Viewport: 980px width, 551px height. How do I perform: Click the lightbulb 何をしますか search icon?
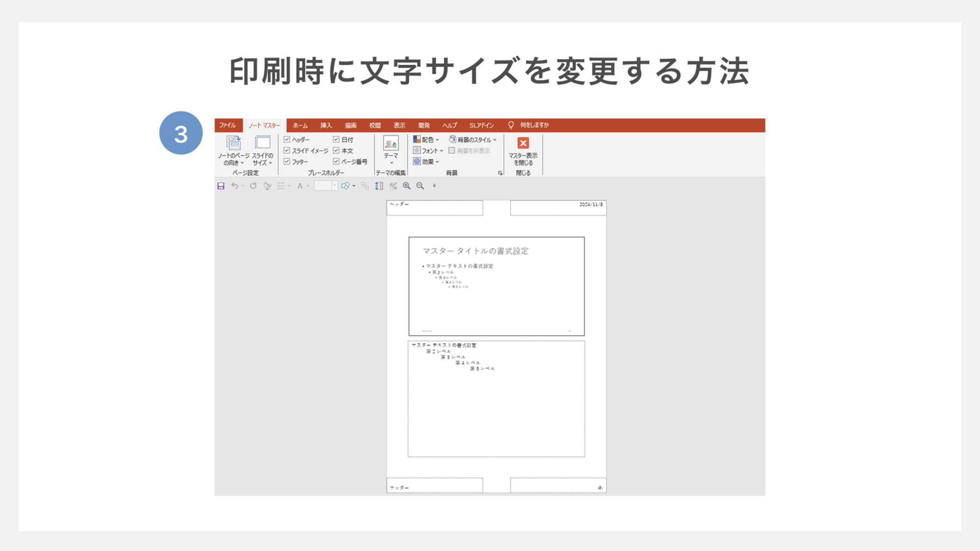tap(511, 125)
